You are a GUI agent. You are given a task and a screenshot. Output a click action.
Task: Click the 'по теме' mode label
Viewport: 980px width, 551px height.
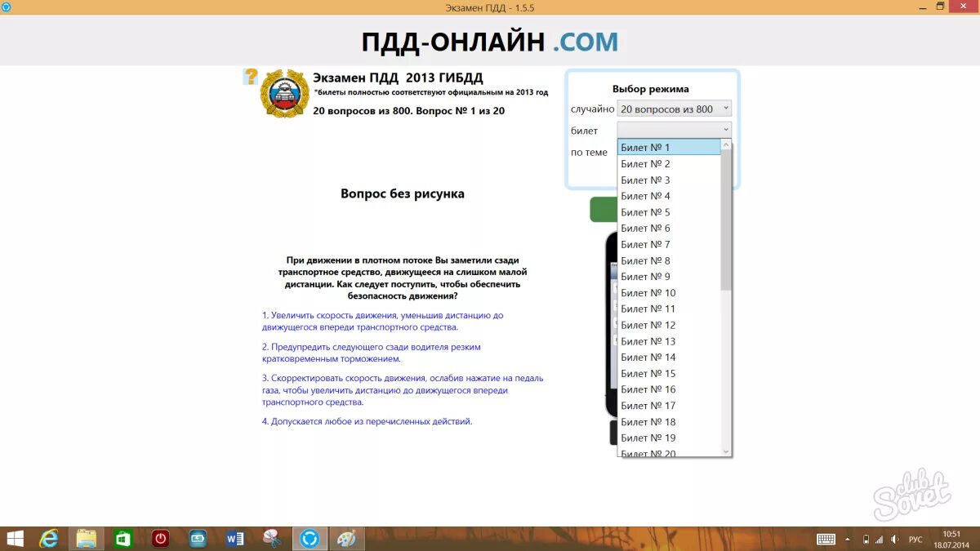coord(589,153)
